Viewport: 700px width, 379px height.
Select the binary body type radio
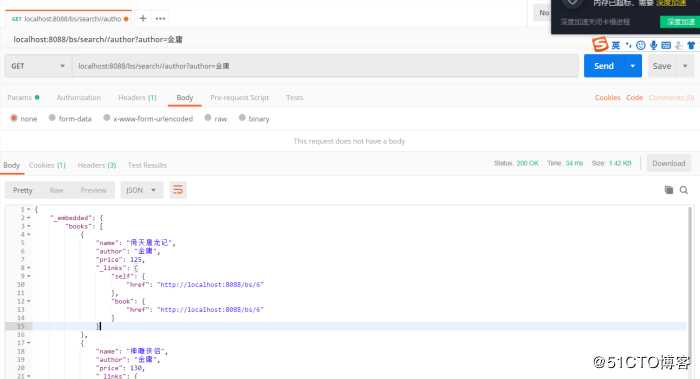(242, 118)
